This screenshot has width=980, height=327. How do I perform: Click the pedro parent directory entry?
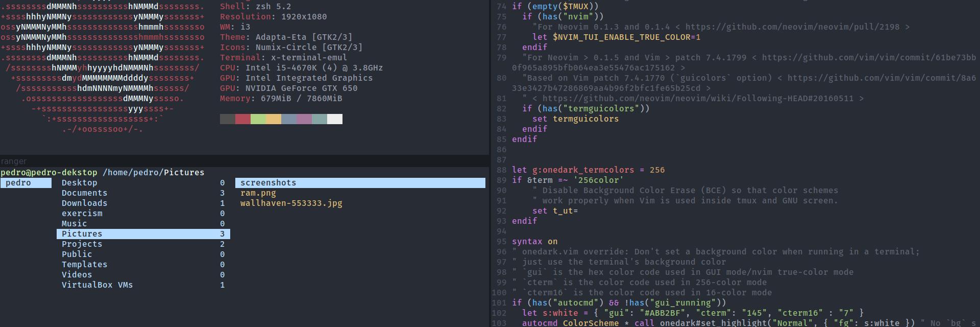[26, 183]
